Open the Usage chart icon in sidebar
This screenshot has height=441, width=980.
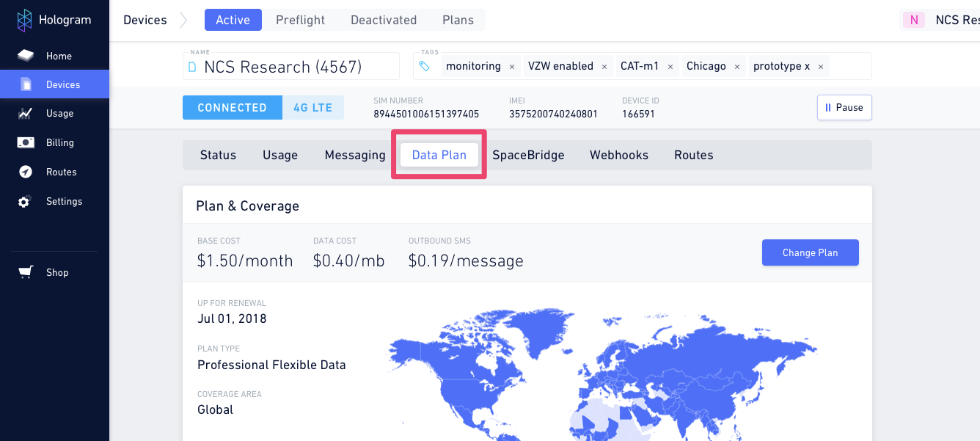point(26,114)
